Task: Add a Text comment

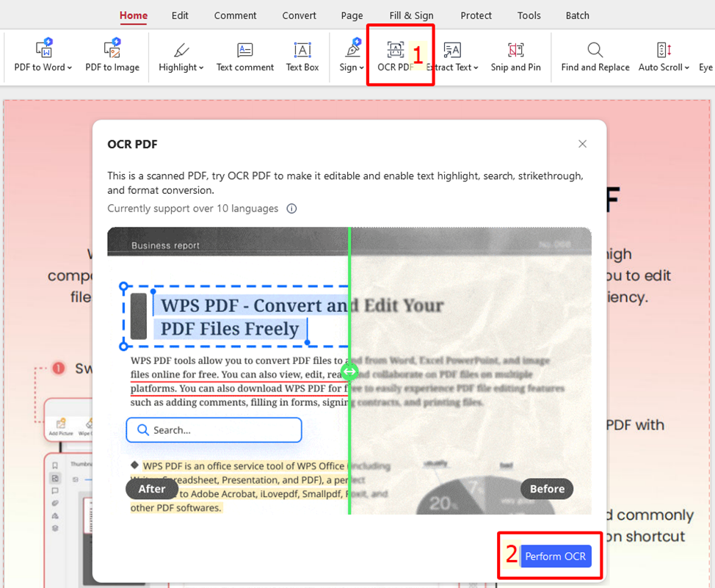Action: pos(245,57)
